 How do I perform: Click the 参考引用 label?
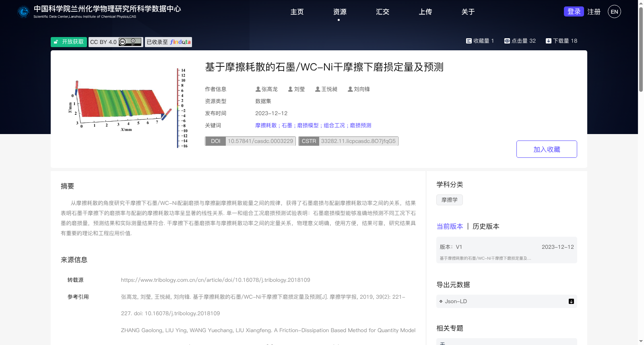78,297
